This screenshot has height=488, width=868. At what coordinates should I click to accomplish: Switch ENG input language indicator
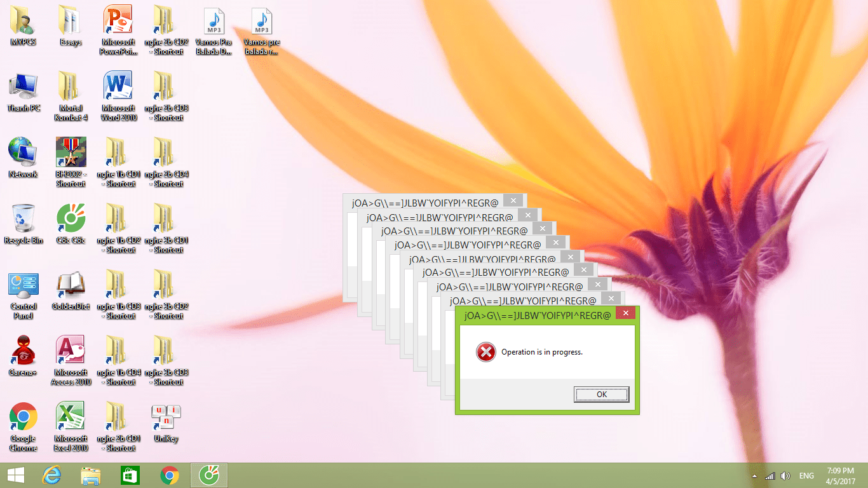pyautogui.click(x=806, y=476)
